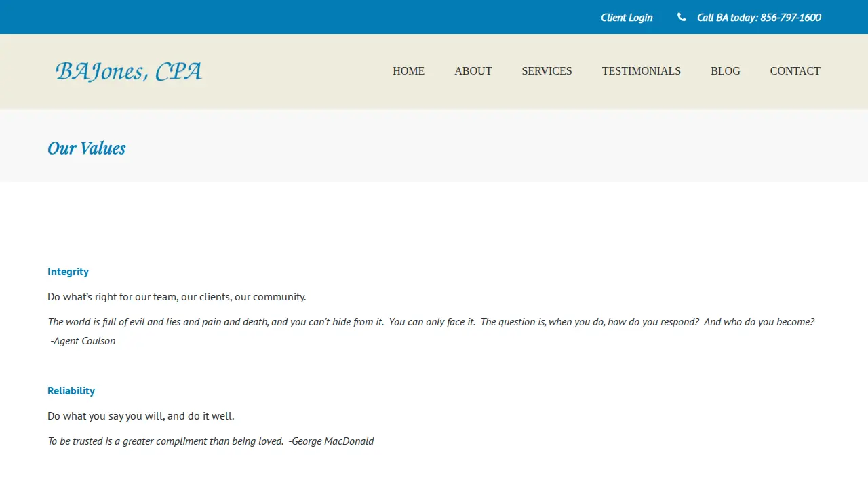Open the ABOUT menu item

(x=473, y=70)
